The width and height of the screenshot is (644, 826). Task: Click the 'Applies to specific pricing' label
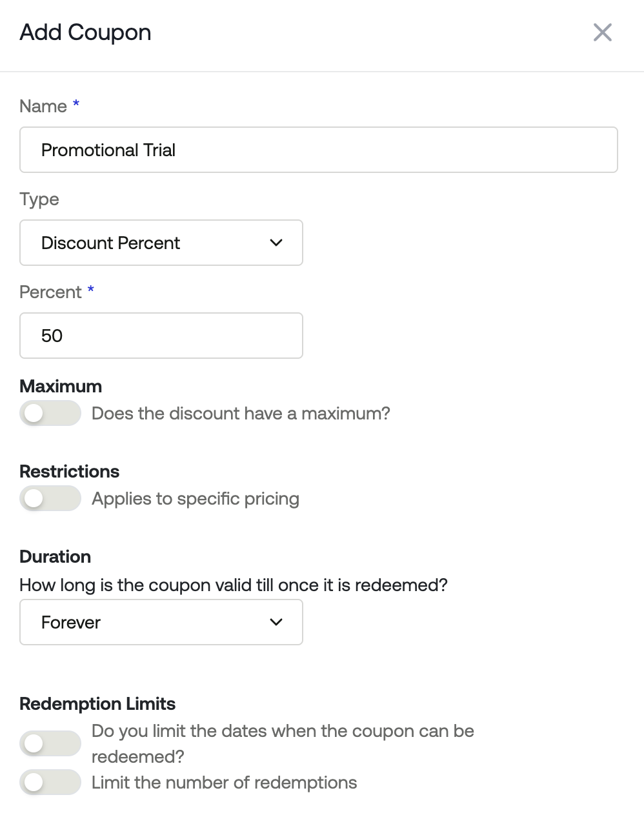pos(196,499)
